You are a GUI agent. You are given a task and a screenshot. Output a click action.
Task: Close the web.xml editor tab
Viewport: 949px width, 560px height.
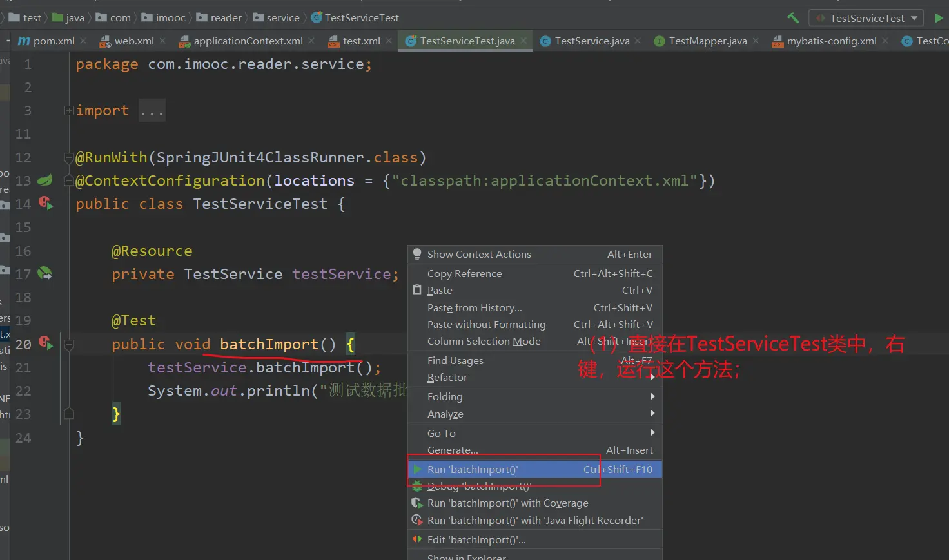tap(162, 41)
